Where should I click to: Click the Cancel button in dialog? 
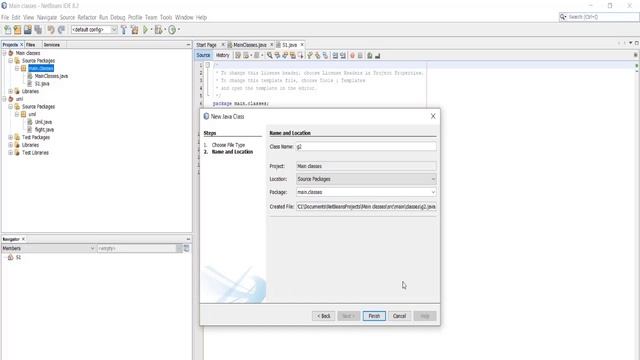[399, 316]
